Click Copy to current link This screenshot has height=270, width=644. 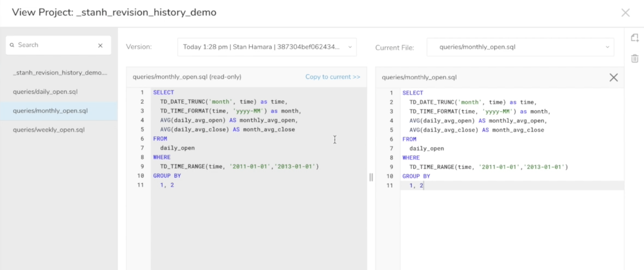click(x=332, y=77)
